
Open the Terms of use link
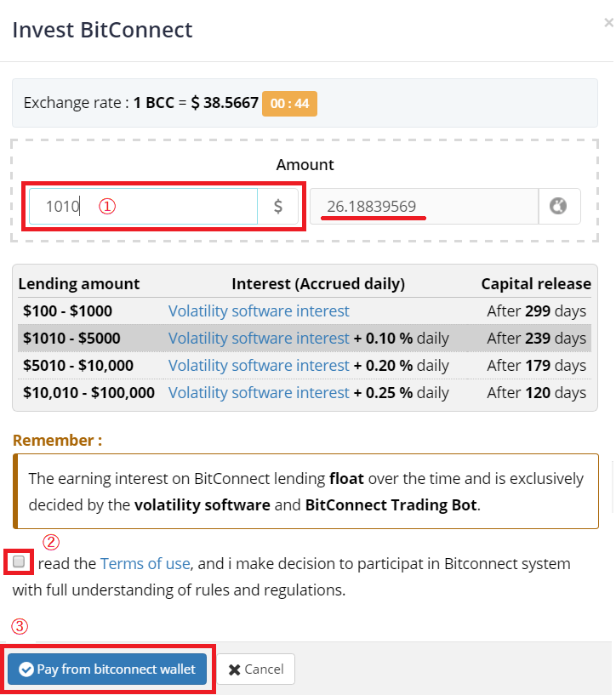(145, 563)
